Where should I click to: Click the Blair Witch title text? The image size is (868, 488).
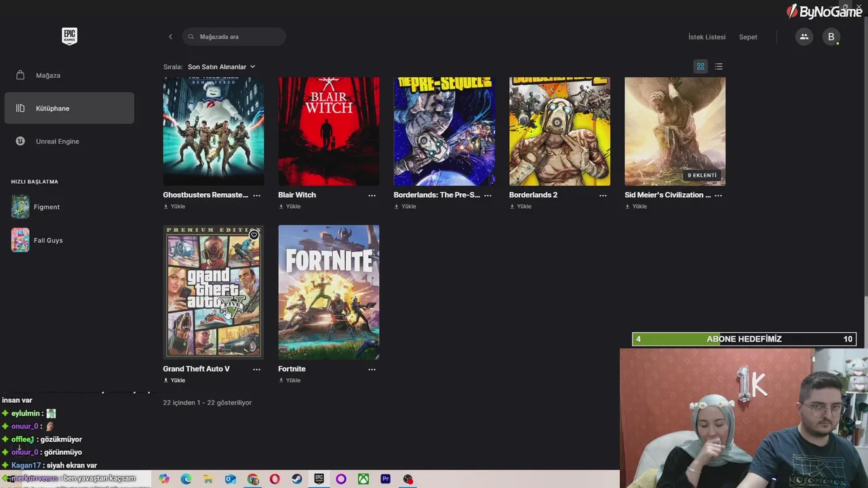click(x=297, y=195)
